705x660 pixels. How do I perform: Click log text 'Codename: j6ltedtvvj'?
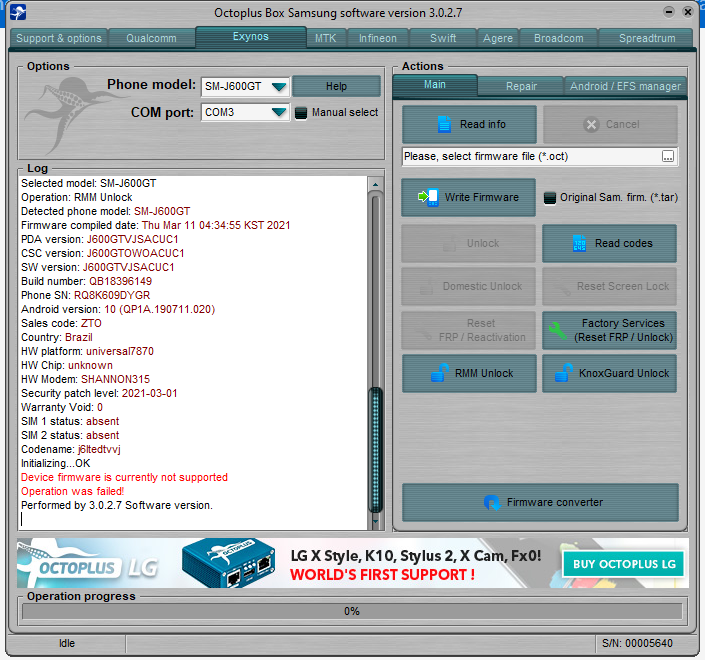(71, 450)
